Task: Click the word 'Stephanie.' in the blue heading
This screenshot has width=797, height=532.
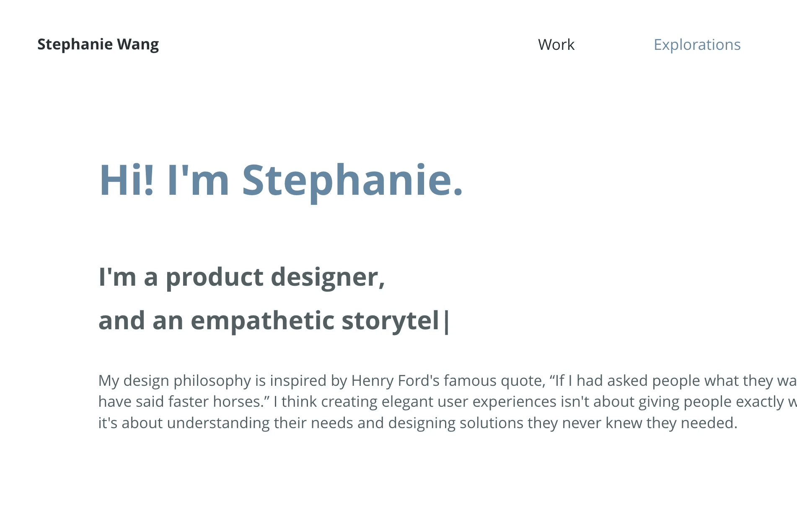Action: [x=352, y=180]
